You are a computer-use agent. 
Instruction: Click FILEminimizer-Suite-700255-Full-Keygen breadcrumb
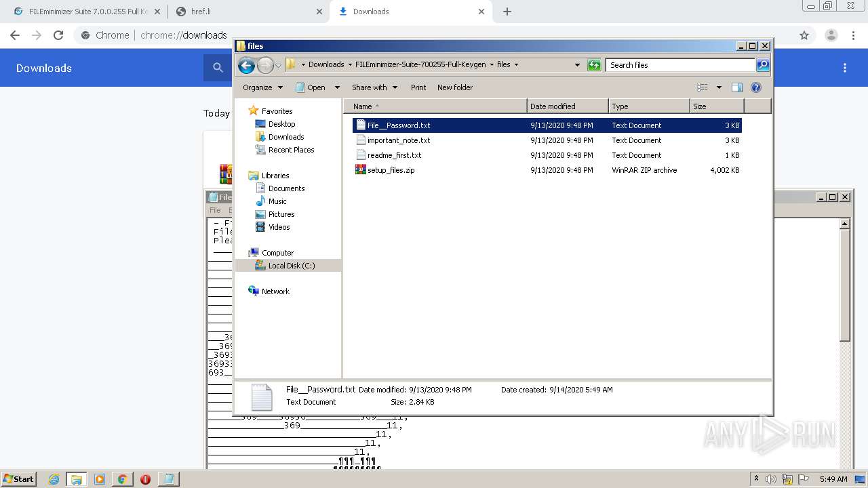[x=420, y=65]
